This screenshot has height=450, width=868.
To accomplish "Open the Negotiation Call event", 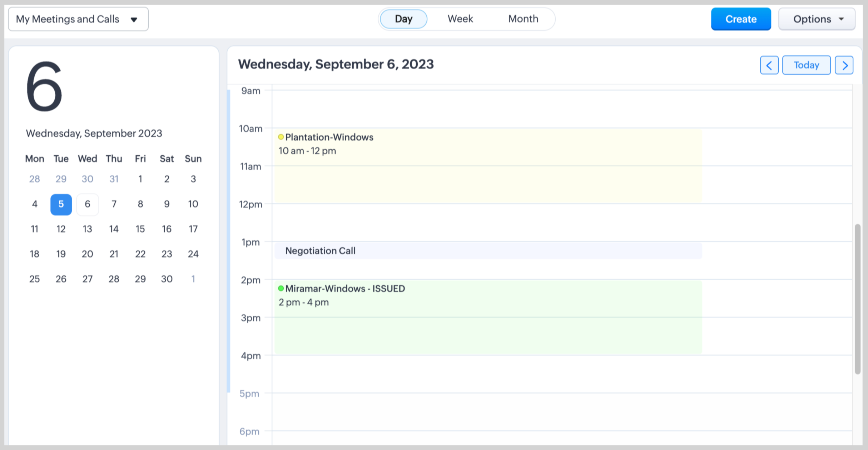I will coord(320,251).
